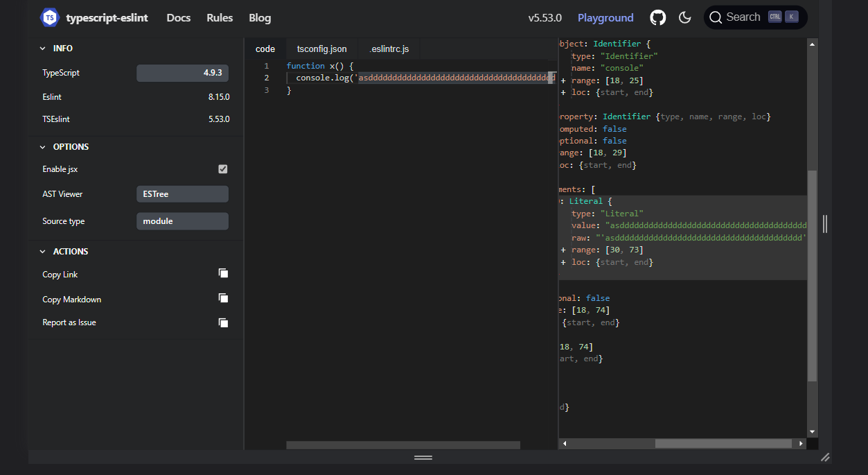
Task: Click the bottom-right resize grip
Action: pos(825,458)
